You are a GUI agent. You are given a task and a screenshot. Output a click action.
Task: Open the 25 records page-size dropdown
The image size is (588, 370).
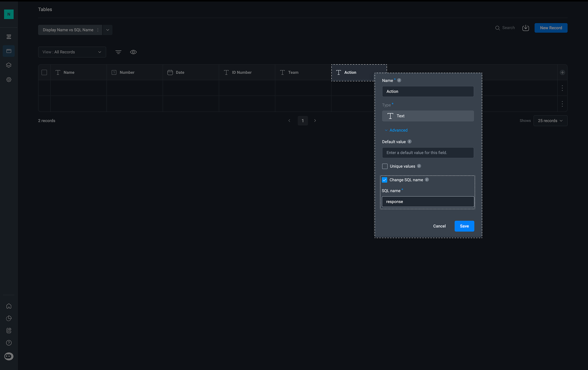(x=550, y=121)
